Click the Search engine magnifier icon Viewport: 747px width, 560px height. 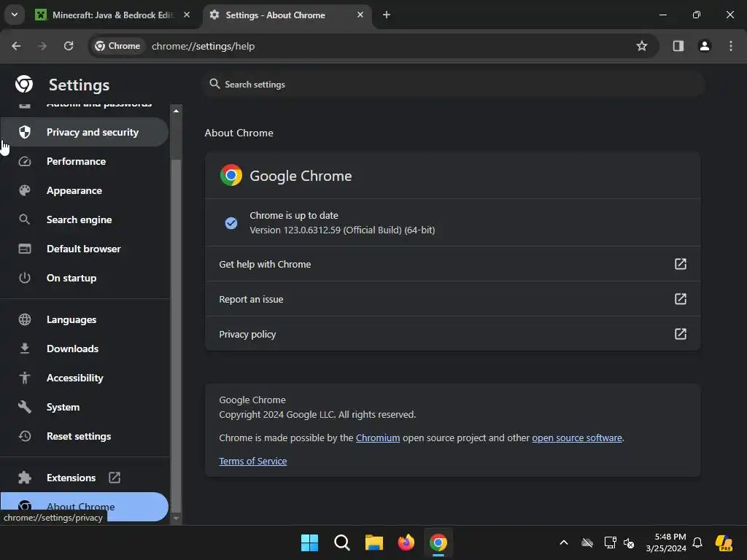(x=25, y=219)
